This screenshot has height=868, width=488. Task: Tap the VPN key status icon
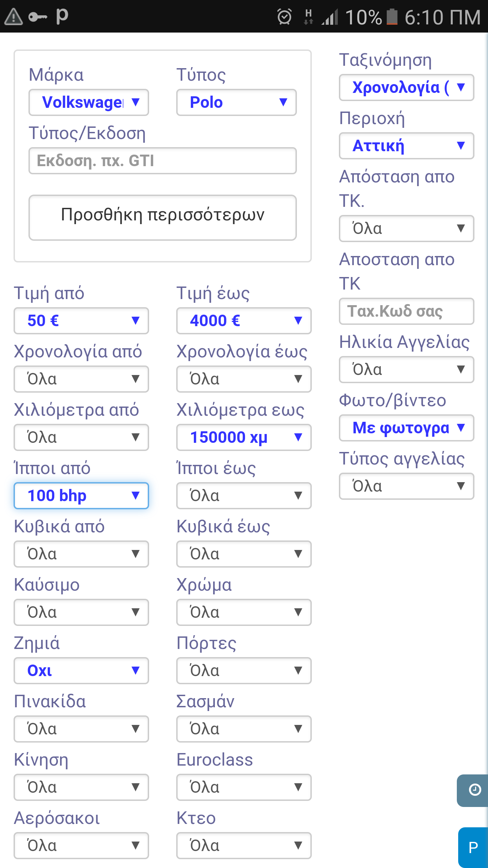pyautogui.click(x=38, y=17)
